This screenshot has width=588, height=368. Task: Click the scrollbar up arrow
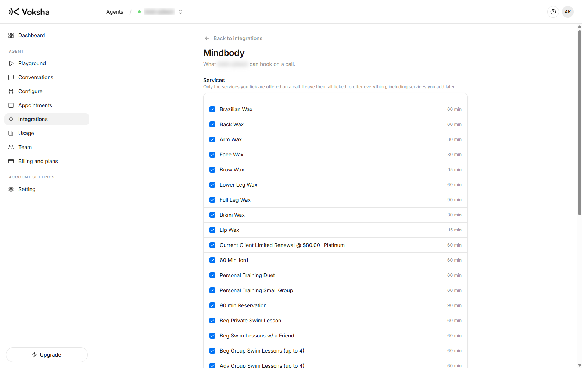580,26
